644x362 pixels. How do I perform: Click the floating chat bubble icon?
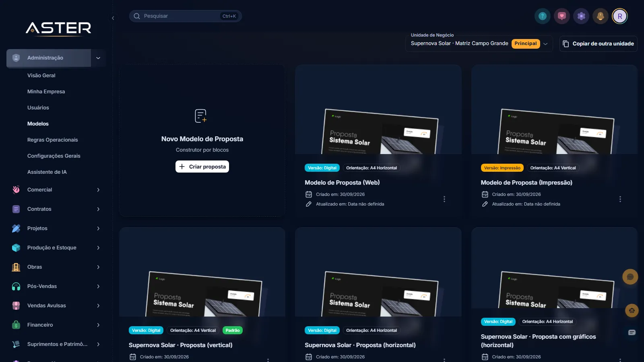coord(630,277)
